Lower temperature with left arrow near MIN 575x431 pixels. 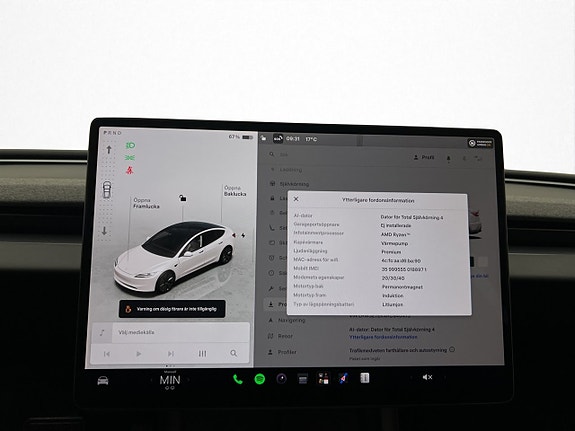151,380
